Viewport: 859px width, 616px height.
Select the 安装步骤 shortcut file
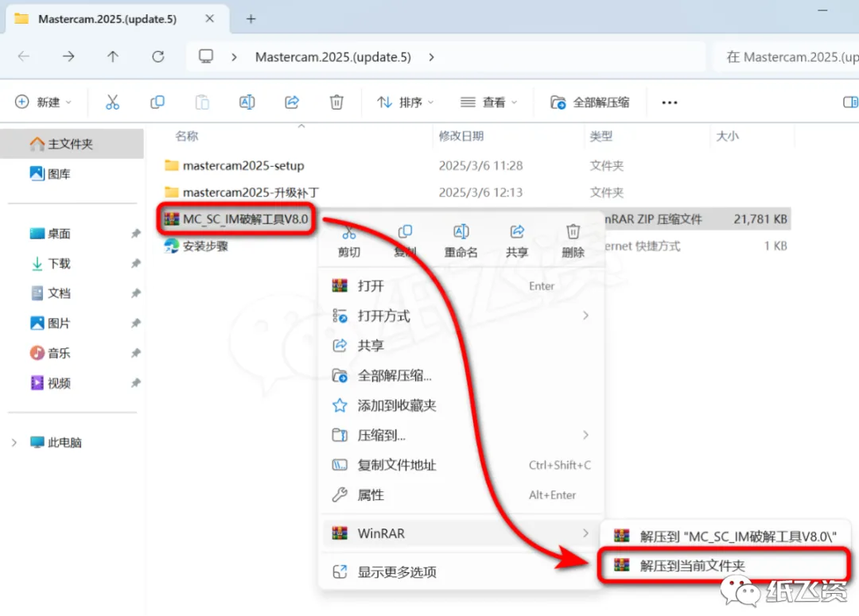pos(196,246)
